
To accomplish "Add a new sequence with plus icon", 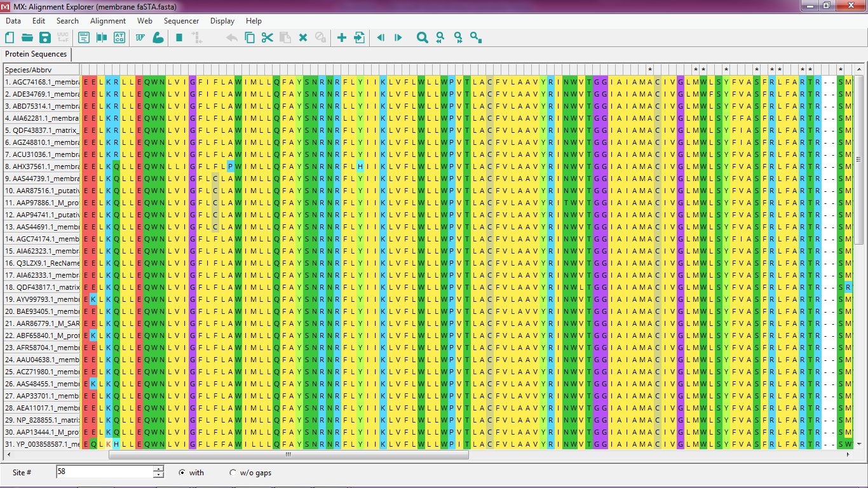I will pyautogui.click(x=342, y=38).
